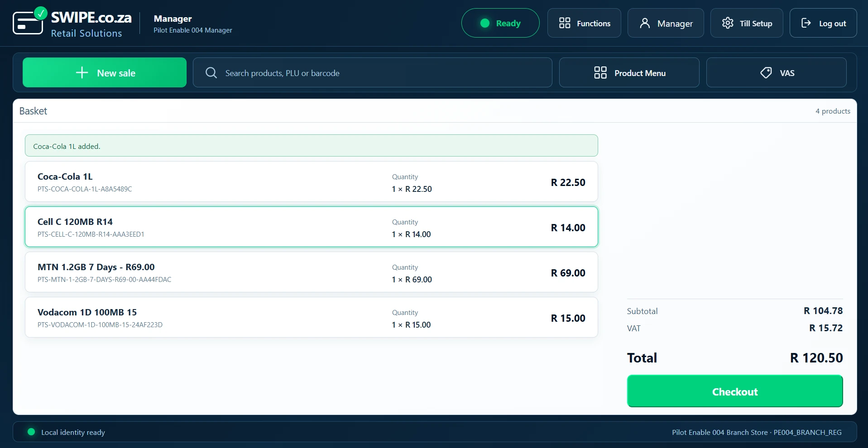Click the 'Pilot Enable 004 Manager' subtitle
This screenshot has width=868, height=448.
pyautogui.click(x=193, y=30)
